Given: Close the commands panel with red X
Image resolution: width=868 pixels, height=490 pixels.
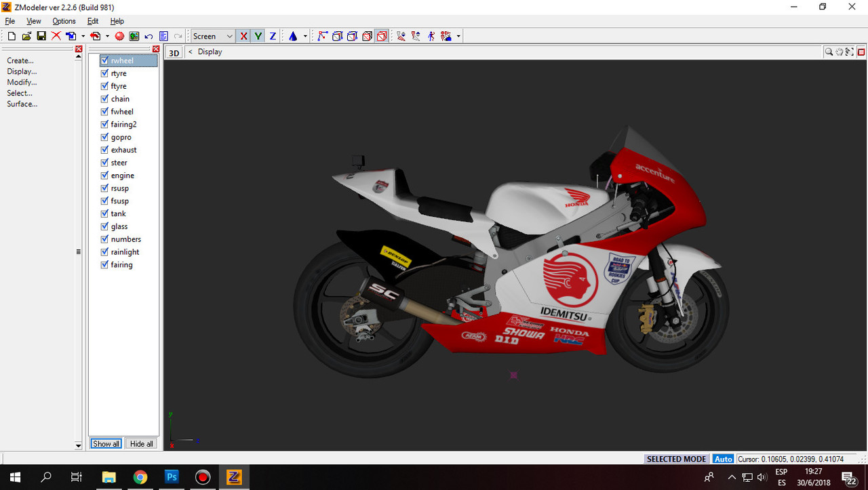Looking at the screenshot, I should [79, 49].
